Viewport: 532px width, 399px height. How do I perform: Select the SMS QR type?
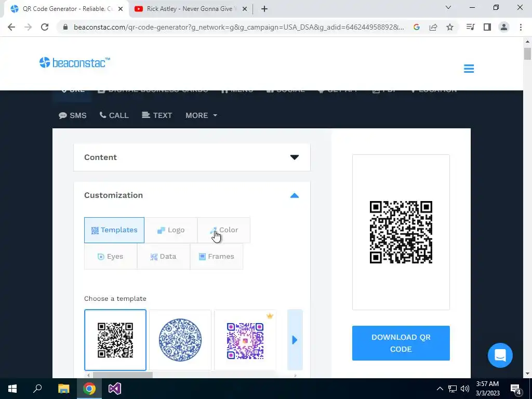coord(73,115)
